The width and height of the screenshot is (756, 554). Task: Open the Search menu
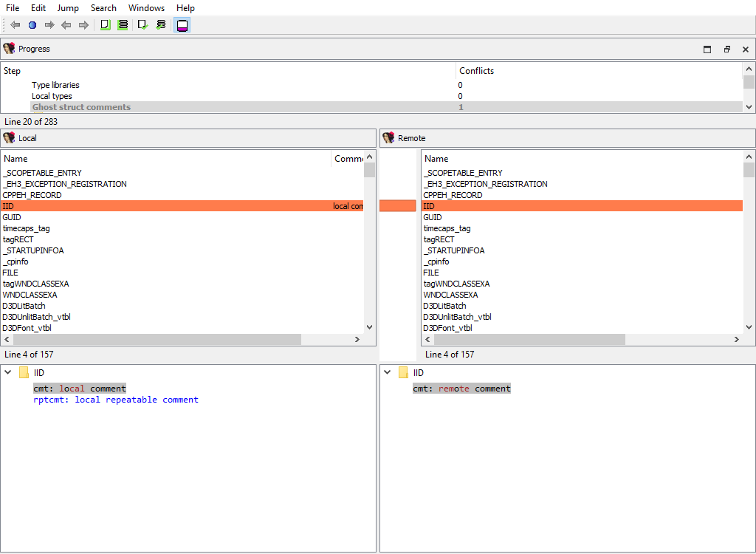tap(103, 8)
